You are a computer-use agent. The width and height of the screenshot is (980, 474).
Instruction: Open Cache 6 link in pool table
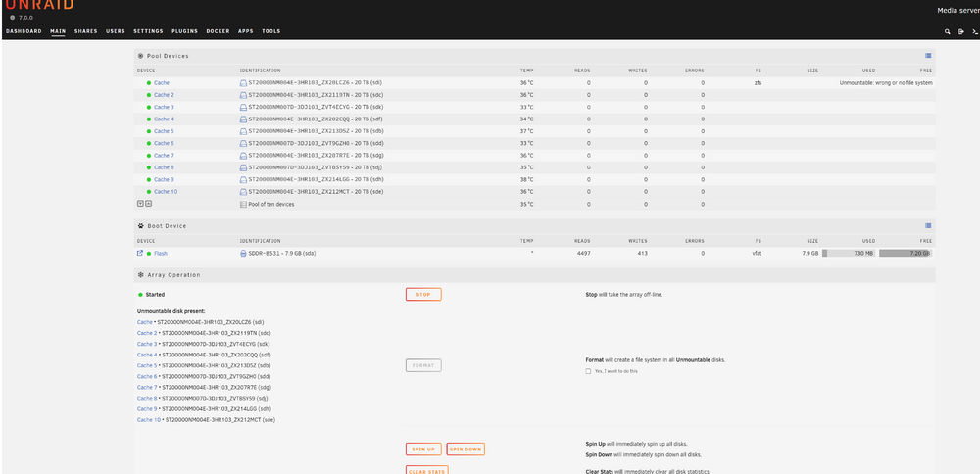[x=164, y=144]
